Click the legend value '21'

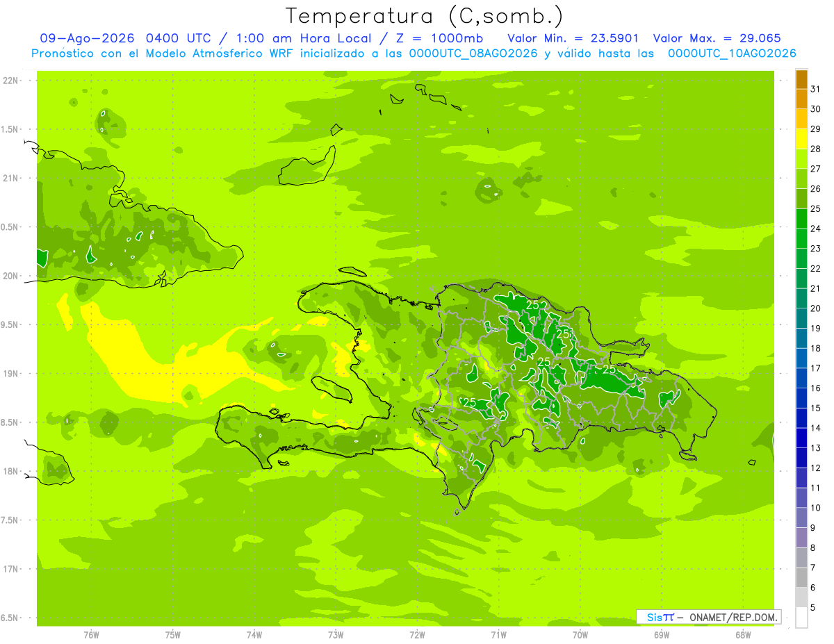tap(816, 288)
